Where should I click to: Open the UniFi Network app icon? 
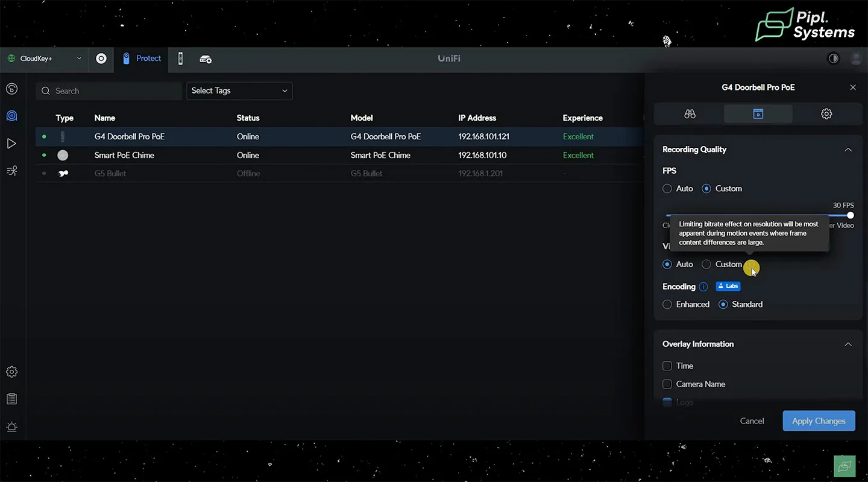pos(101,59)
